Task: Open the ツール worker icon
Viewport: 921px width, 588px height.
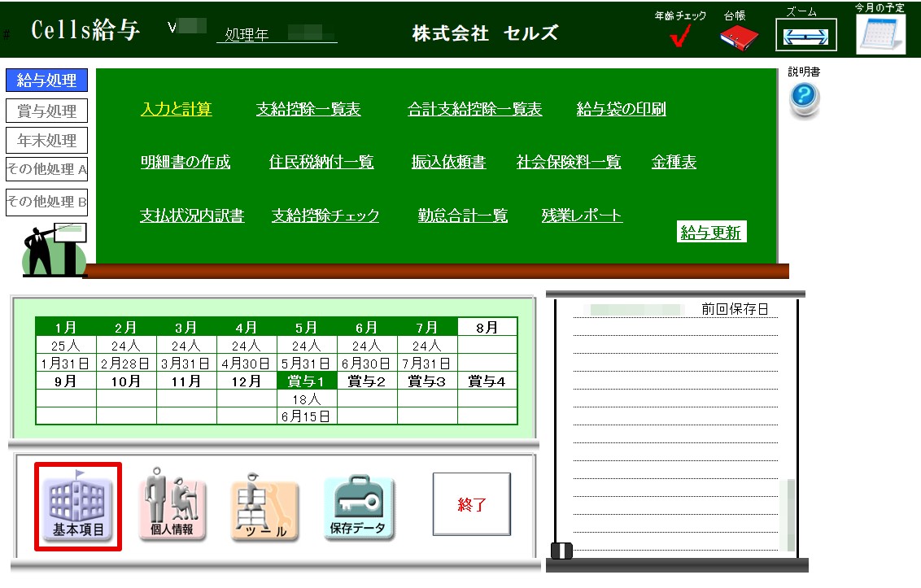Action: tap(265, 507)
